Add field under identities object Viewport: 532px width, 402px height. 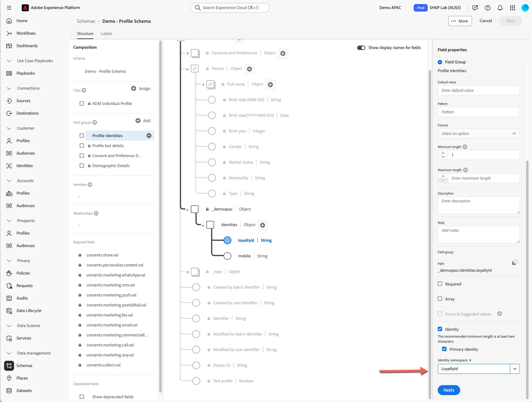[x=263, y=225]
